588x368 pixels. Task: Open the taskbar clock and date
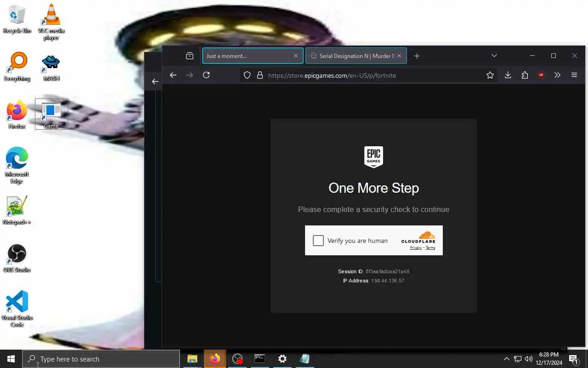pyautogui.click(x=549, y=359)
